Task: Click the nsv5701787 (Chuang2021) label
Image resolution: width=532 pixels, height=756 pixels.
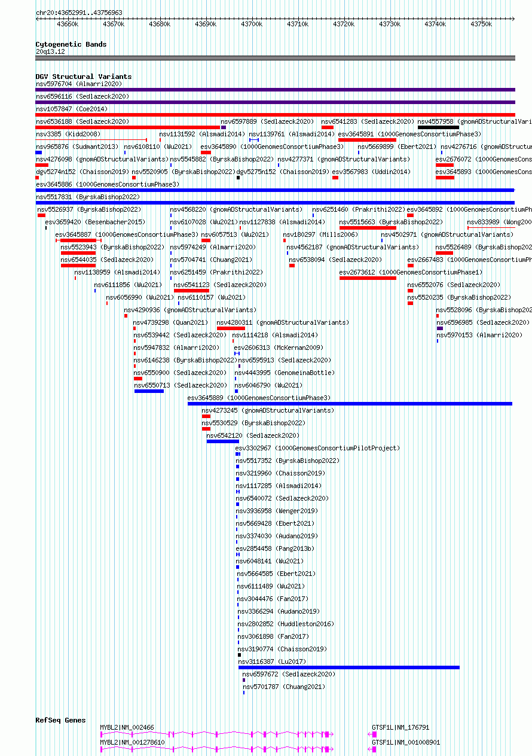Action: click(x=285, y=687)
